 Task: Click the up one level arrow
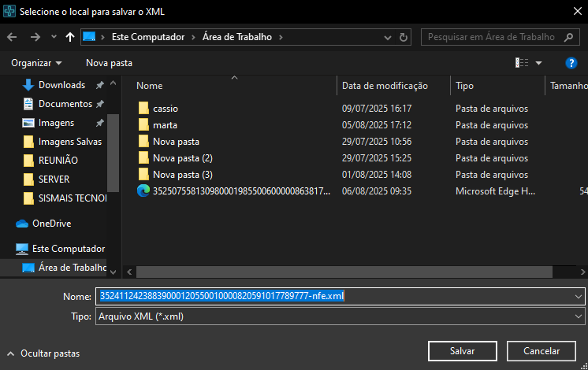[70, 37]
